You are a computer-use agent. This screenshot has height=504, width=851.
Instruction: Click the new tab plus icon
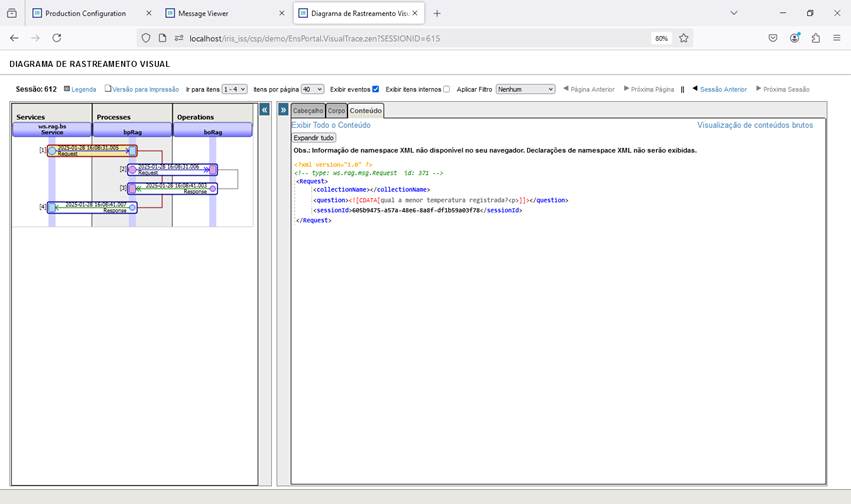coord(437,13)
